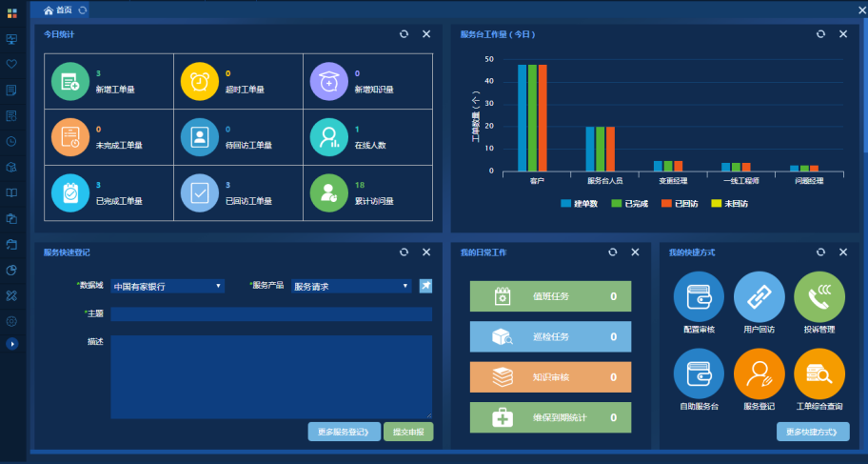The height and width of the screenshot is (464, 868).
Task: Refresh the 服务台工作量 chart panel
Action: [x=820, y=33]
